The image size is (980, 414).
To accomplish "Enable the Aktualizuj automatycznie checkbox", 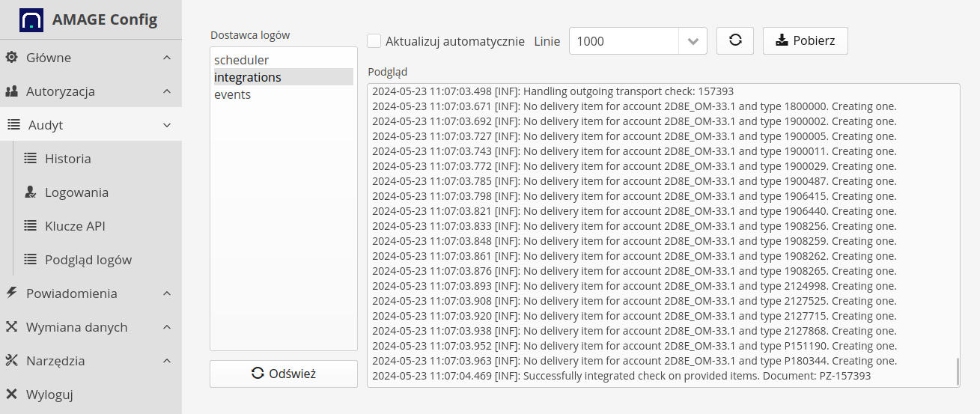I will coord(374,41).
